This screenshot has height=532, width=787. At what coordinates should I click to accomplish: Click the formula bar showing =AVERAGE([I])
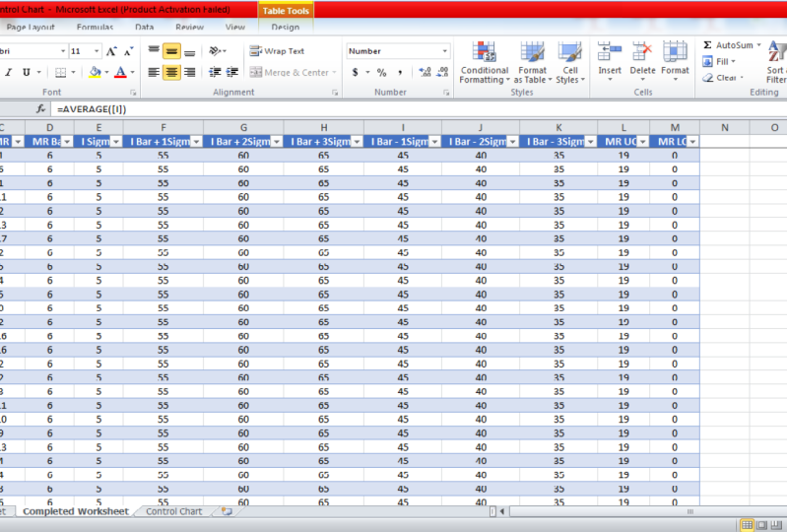419,109
